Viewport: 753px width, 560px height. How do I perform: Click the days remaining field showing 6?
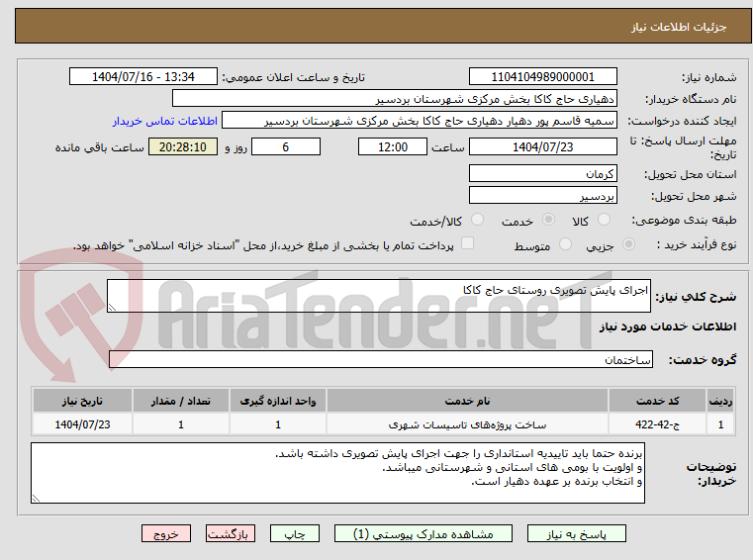click(x=286, y=147)
